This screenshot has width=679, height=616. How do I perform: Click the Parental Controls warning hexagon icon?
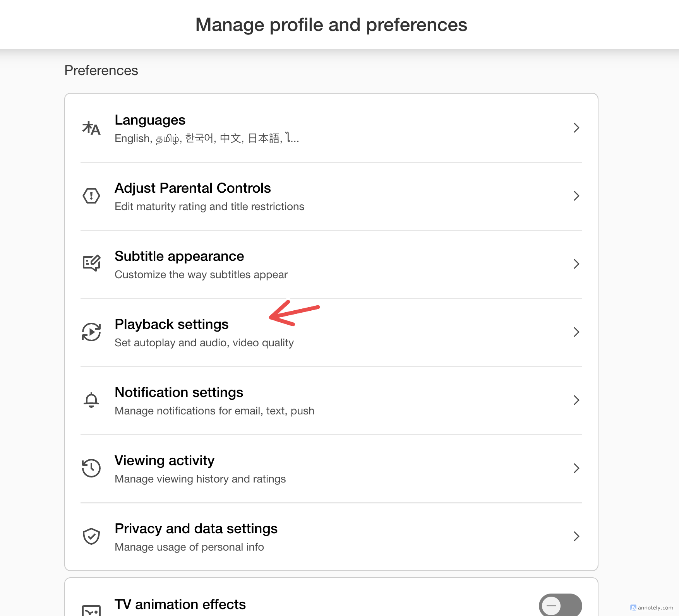tap(91, 196)
